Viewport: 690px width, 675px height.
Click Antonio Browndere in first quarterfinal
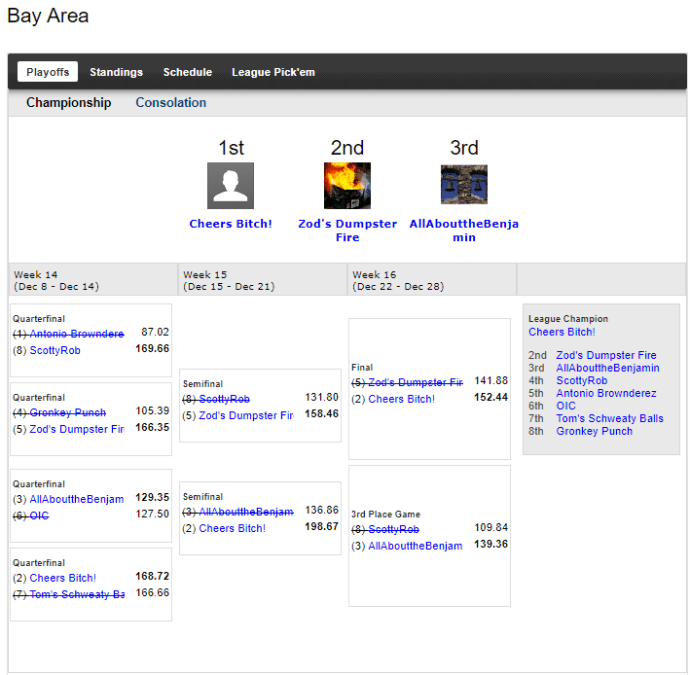[77, 334]
